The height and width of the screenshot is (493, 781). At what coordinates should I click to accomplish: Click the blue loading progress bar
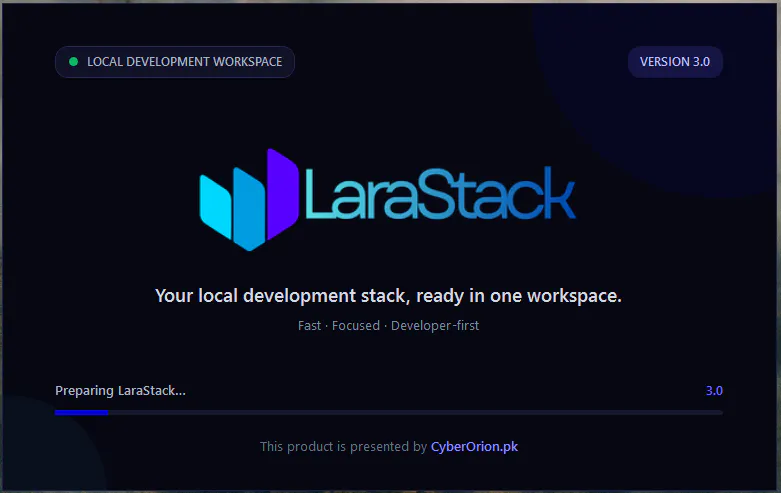pos(389,412)
